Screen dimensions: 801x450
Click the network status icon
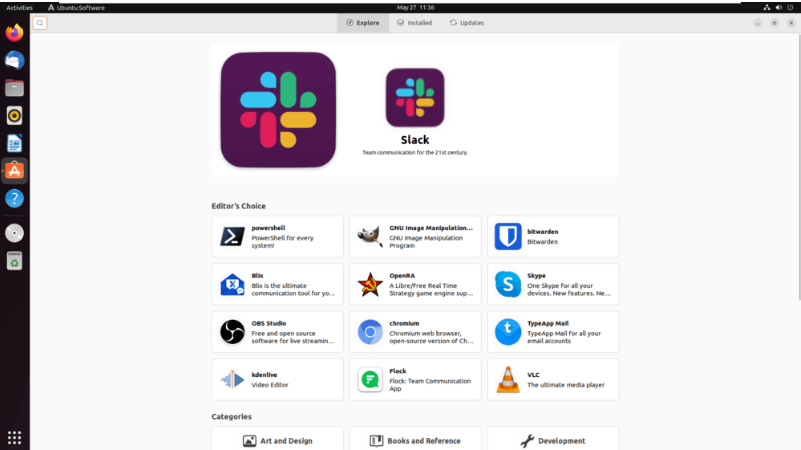[x=767, y=8]
